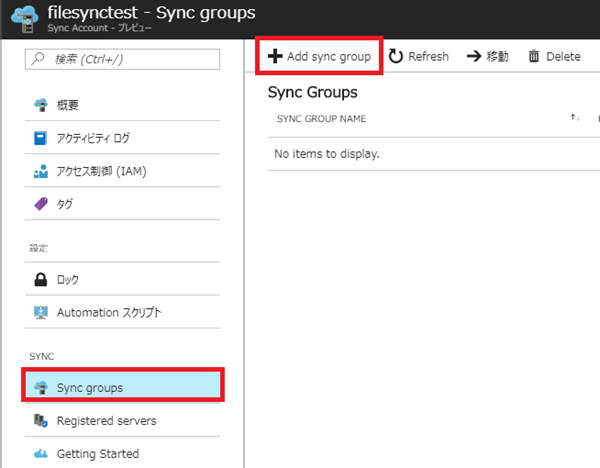Image resolution: width=600 pixels, height=468 pixels.
Task: Click the blue activity log icon
Action: (x=41, y=138)
